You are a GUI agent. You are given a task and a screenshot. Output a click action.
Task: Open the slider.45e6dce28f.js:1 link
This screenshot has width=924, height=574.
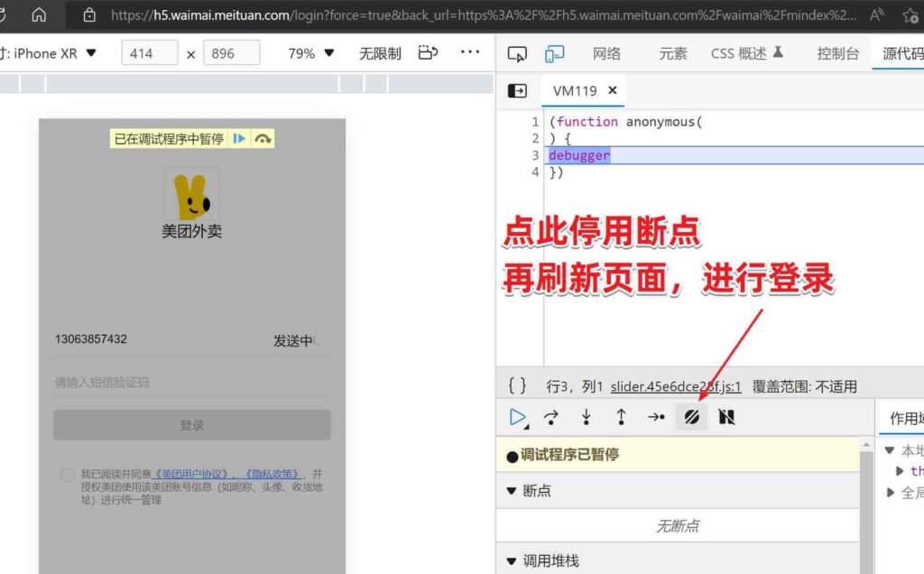[x=676, y=386]
